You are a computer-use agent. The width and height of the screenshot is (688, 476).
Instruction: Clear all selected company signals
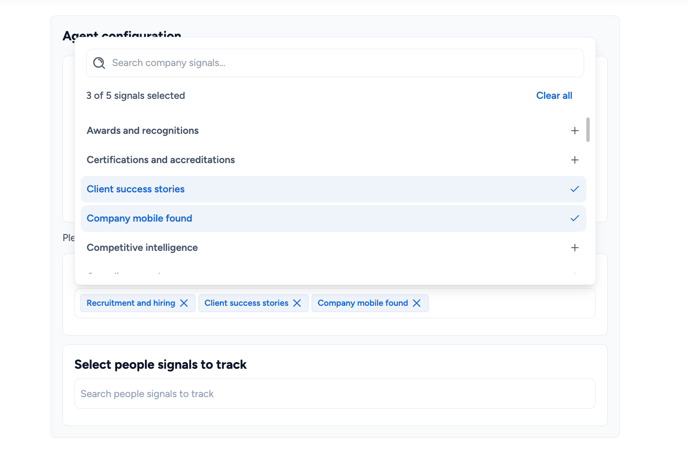554,96
